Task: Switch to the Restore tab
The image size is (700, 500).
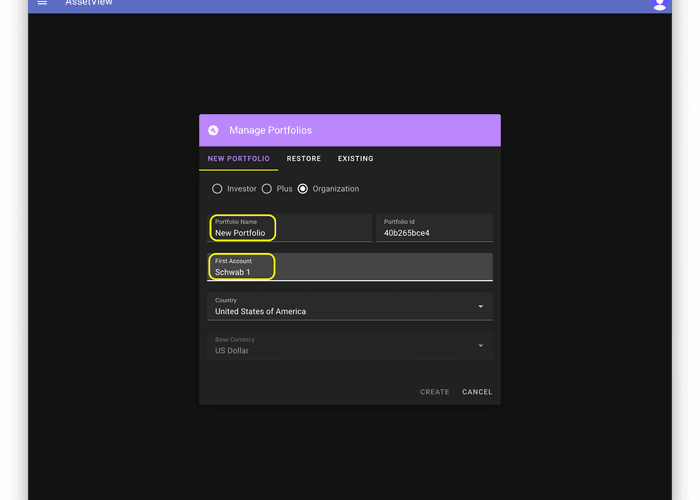Action: 304,159
